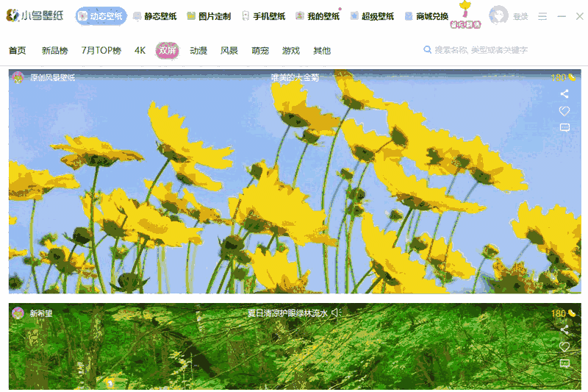Open the 超级壁纸 tab
Viewport: 588px width, 392px height.
372,16
